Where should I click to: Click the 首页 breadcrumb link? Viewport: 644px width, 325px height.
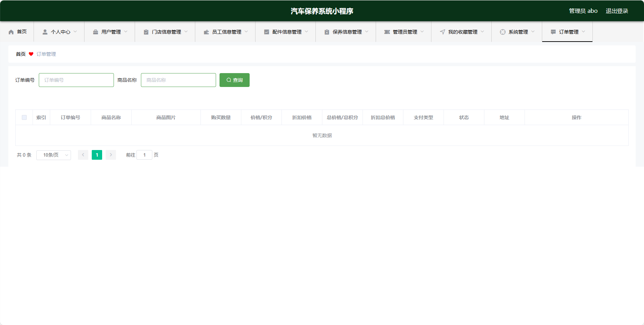[21, 54]
